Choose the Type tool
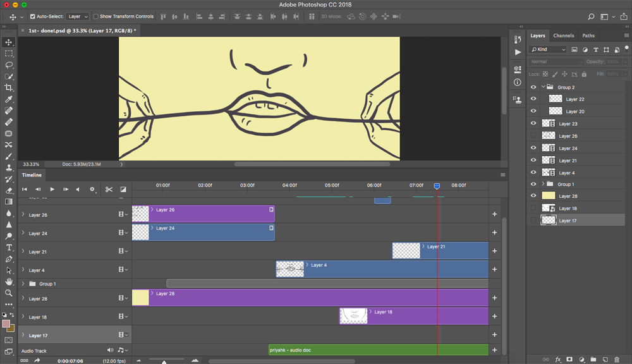 (9, 248)
